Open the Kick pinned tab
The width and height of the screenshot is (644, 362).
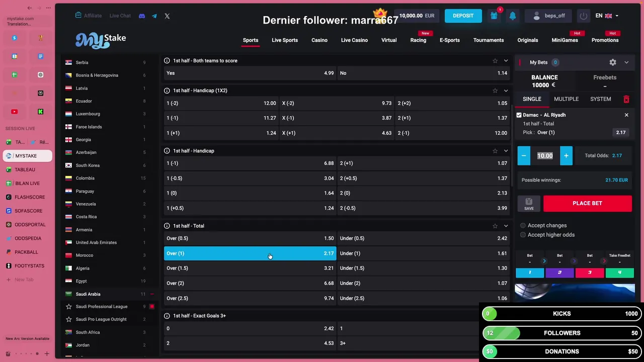click(41, 112)
